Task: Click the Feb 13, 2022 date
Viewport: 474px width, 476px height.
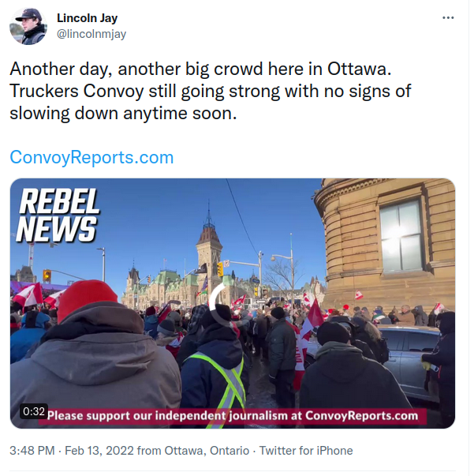Action: [x=99, y=451]
